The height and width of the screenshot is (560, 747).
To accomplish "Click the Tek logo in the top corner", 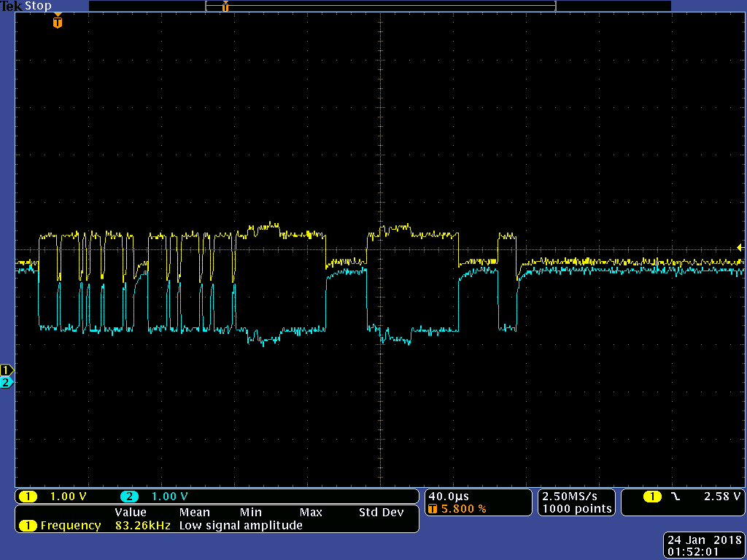I will (12, 6).
